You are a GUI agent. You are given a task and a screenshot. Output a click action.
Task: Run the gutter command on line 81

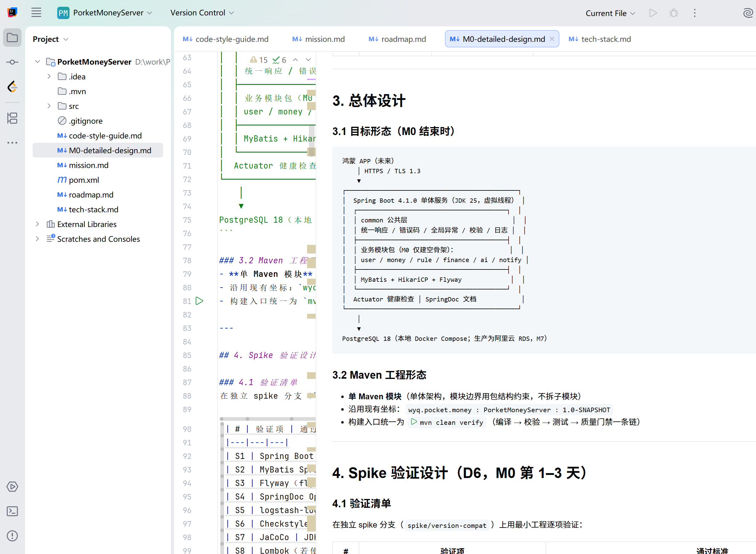[199, 301]
